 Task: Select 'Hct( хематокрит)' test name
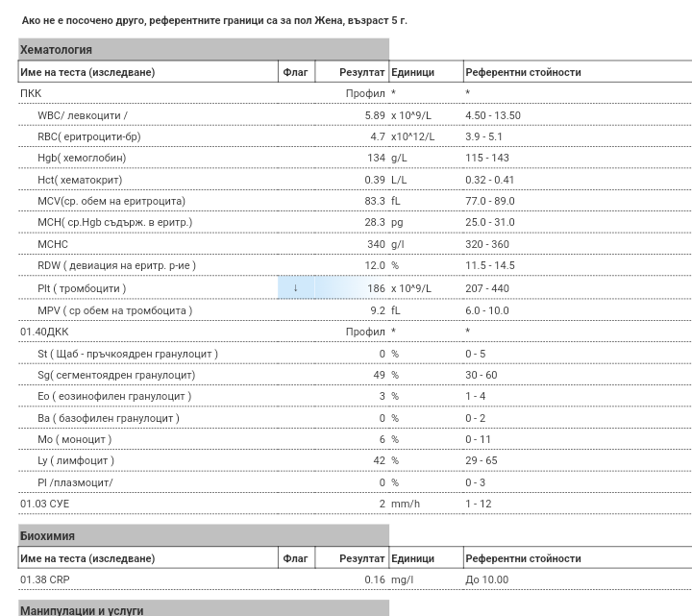pyautogui.click(x=80, y=180)
